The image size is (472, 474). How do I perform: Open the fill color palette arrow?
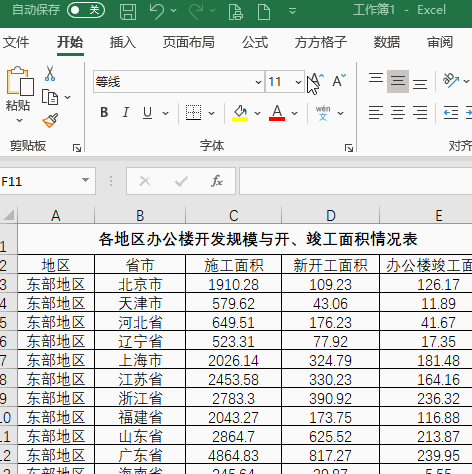(x=257, y=113)
